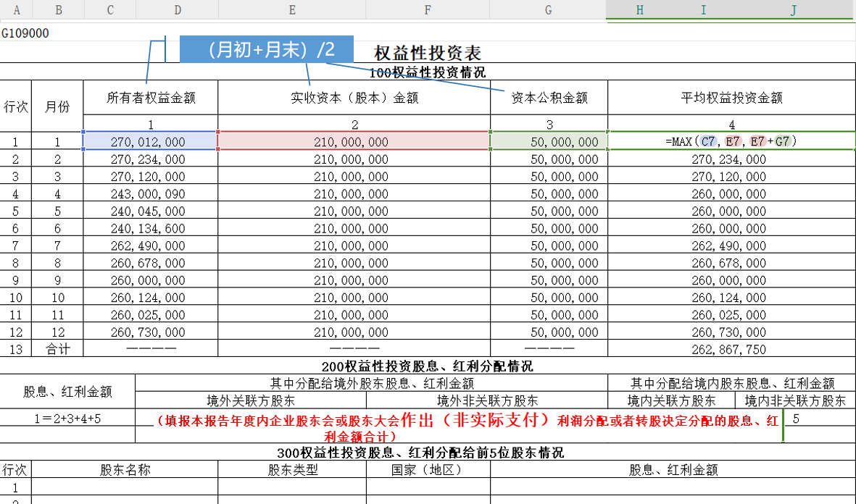856x504 pixels.
Task: Select the G109000 cell
Action: (x=26, y=33)
